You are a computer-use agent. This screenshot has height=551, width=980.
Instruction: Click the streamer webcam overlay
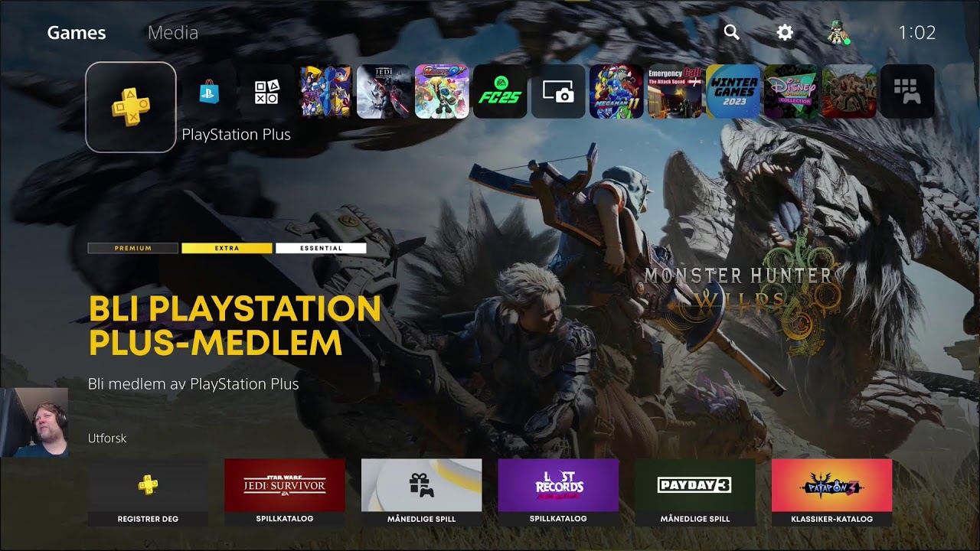point(34,422)
